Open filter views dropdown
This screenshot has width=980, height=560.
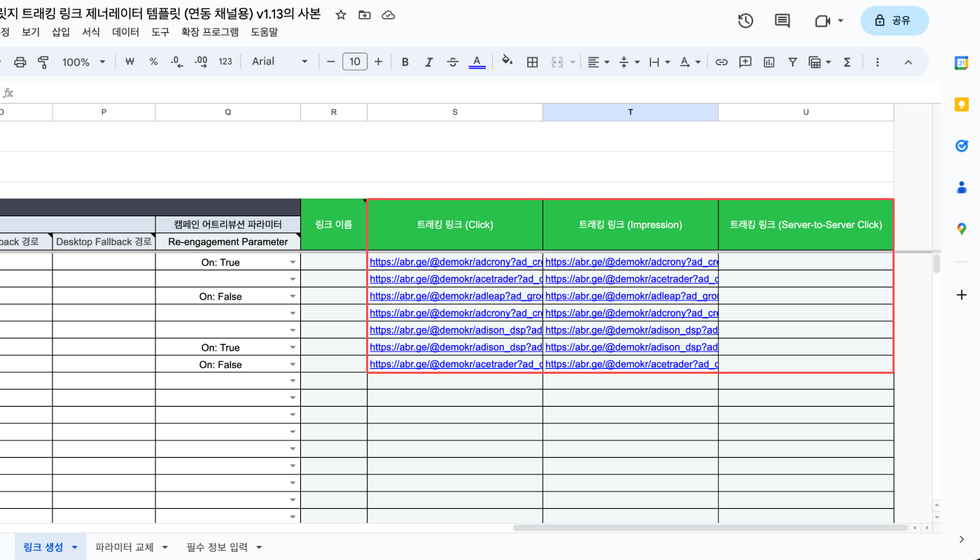coord(820,62)
